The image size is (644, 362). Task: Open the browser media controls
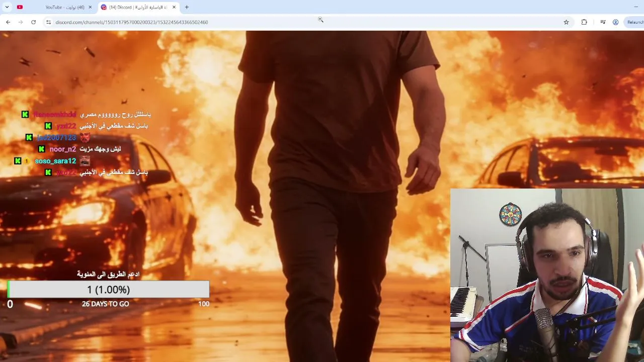coord(603,22)
